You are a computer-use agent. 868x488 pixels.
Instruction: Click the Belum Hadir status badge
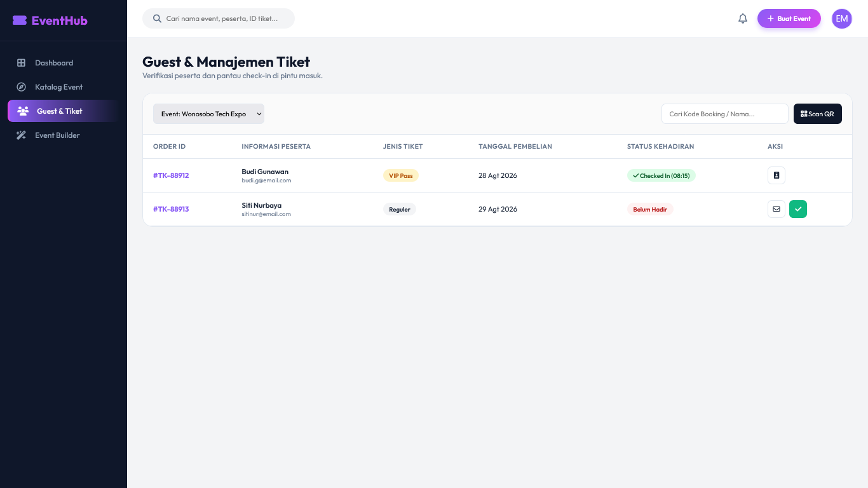(x=650, y=209)
